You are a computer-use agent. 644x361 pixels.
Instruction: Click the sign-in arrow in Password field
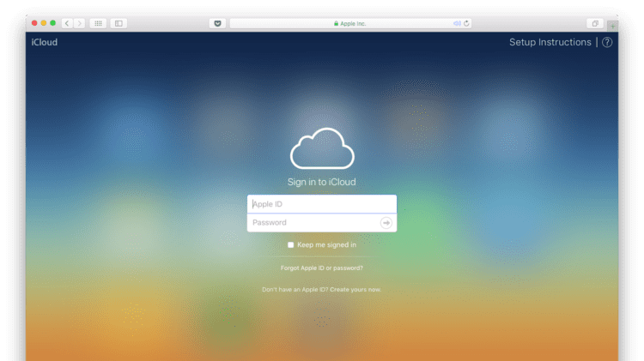[386, 223]
